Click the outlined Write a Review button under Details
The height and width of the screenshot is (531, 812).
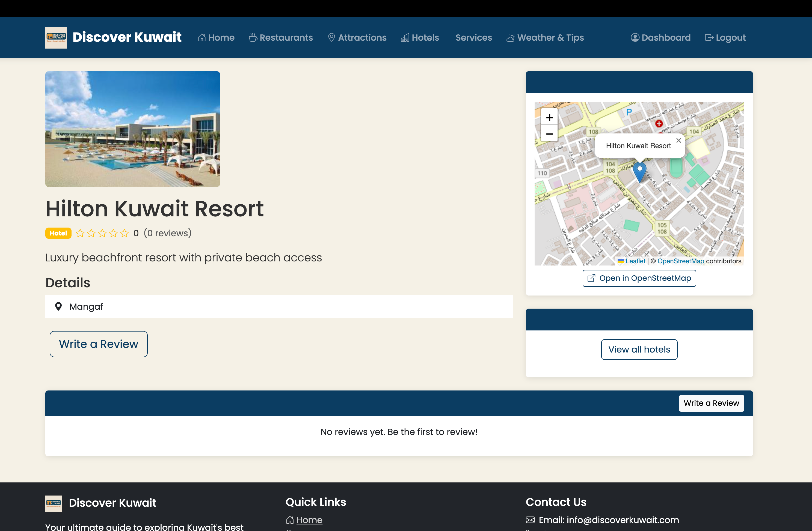pos(99,344)
